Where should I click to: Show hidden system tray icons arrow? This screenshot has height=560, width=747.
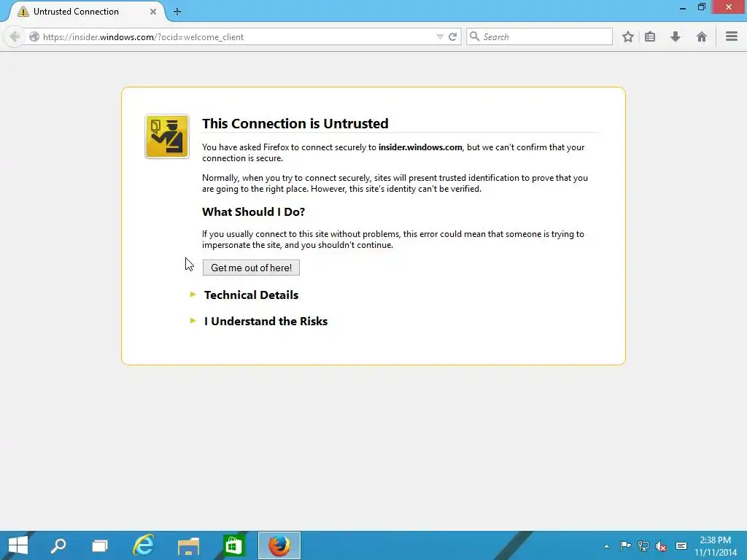tap(606, 546)
